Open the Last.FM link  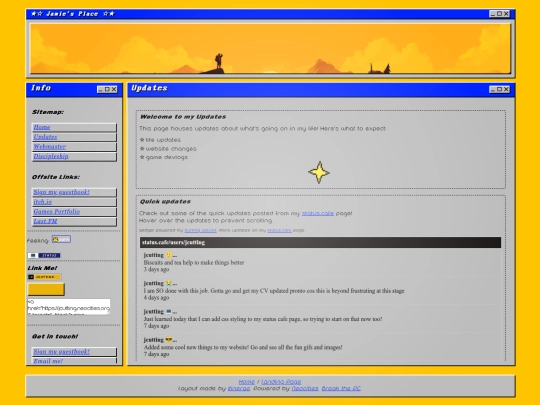click(45, 221)
